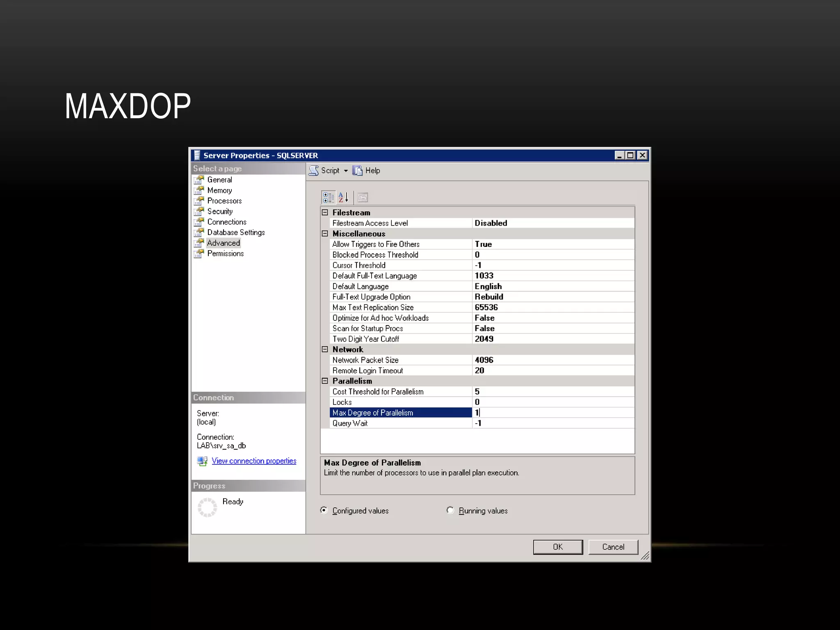Open the Permissions page
The height and width of the screenshot is (630, 840).
(x=225, y=253)
